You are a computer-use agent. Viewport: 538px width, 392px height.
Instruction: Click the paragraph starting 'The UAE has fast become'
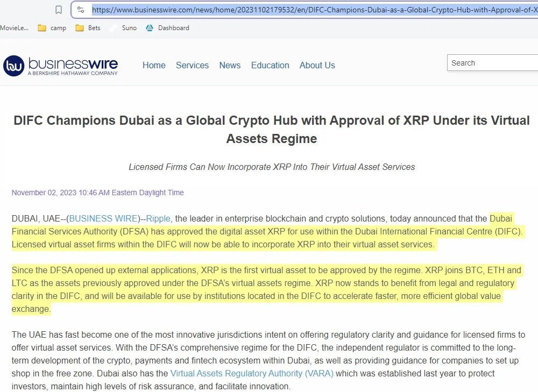pyautogui.click(x=268, y=360)
